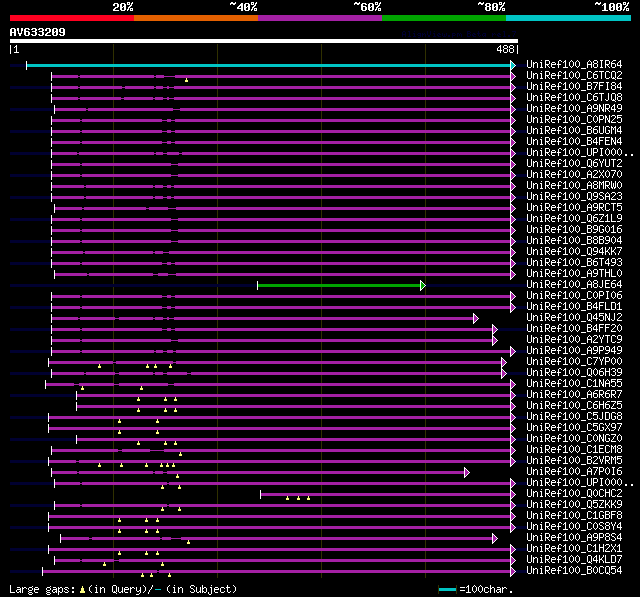This screenshot has width=640, height=597.
Task: Select the UniRef100_Q6Z1L9 label
Action: [x=574, y=219]
